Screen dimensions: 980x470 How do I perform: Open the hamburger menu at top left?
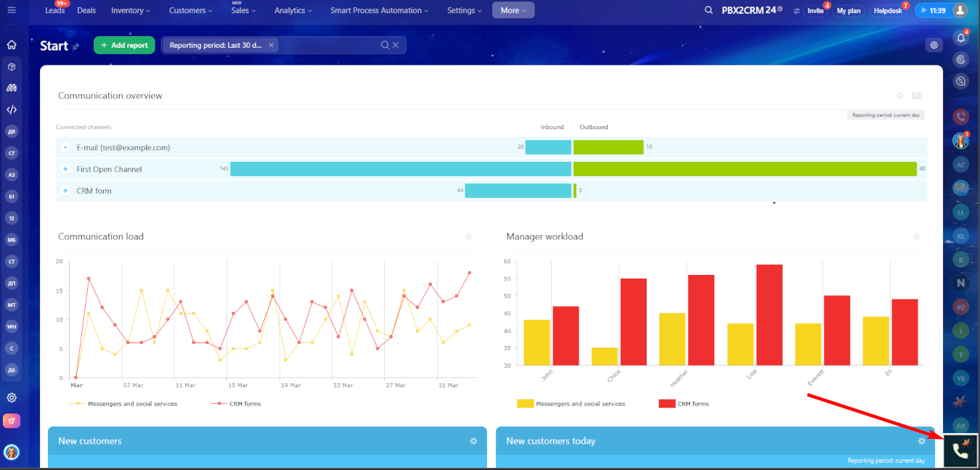[x=12, y=10]
